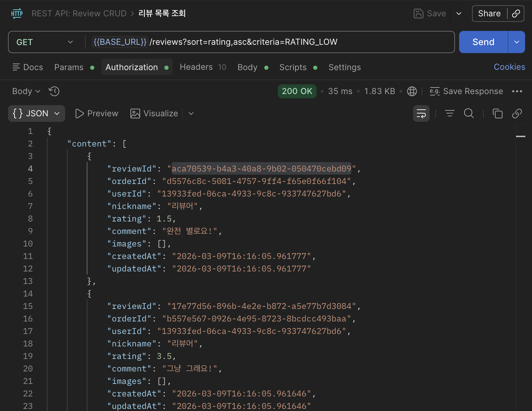The width and height of the screenshot is (532, 411).
Task: Open the response Body dropdown
Action: (26, 91)
